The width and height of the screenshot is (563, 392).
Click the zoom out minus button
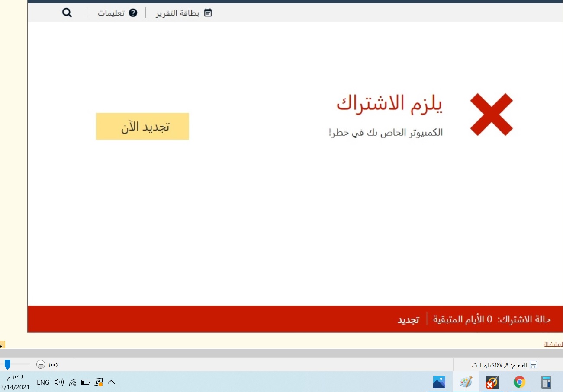(40, 364)
